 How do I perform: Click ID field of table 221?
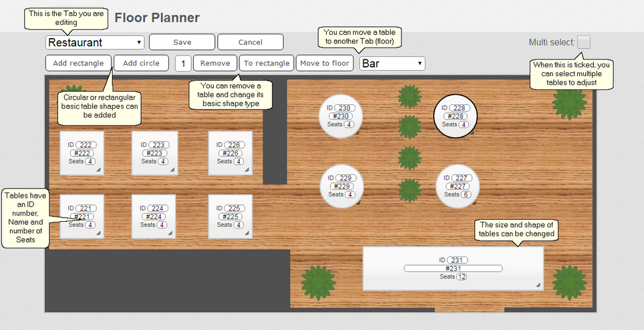pyautogui.click(x=86, y=208)
